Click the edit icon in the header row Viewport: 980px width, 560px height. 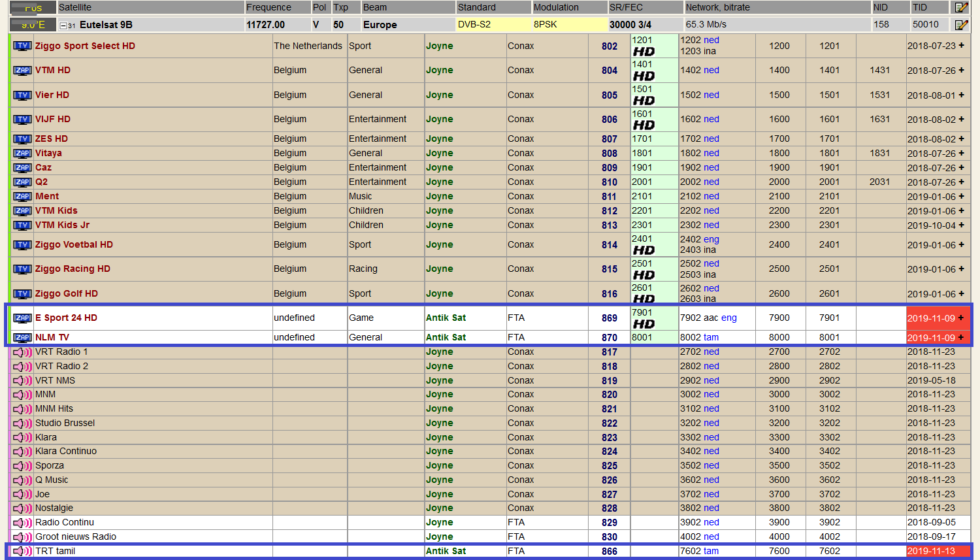tap(961, 7)
